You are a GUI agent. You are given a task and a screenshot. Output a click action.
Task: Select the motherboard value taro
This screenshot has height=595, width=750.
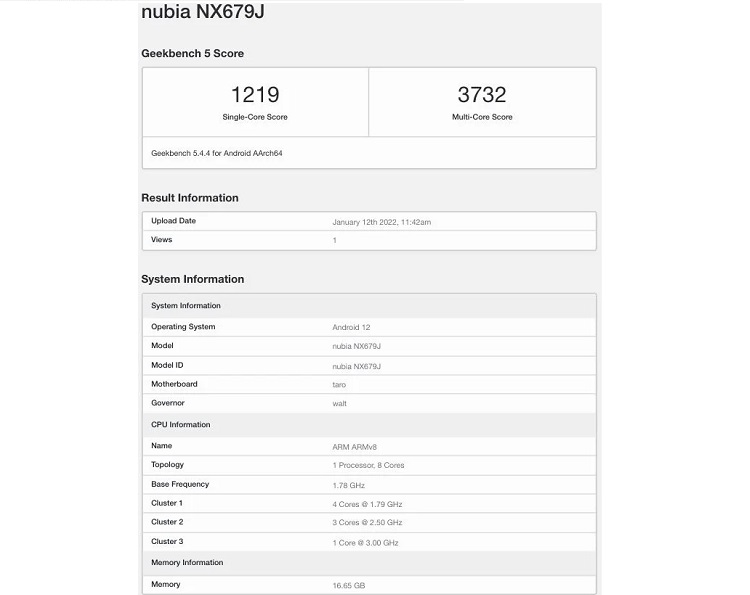pyautogui.click(x=339, y=385)
